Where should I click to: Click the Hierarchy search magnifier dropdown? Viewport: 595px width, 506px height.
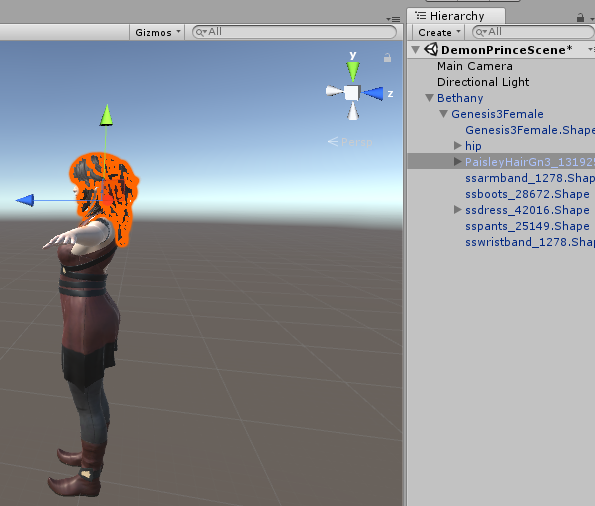click(481, 32)
